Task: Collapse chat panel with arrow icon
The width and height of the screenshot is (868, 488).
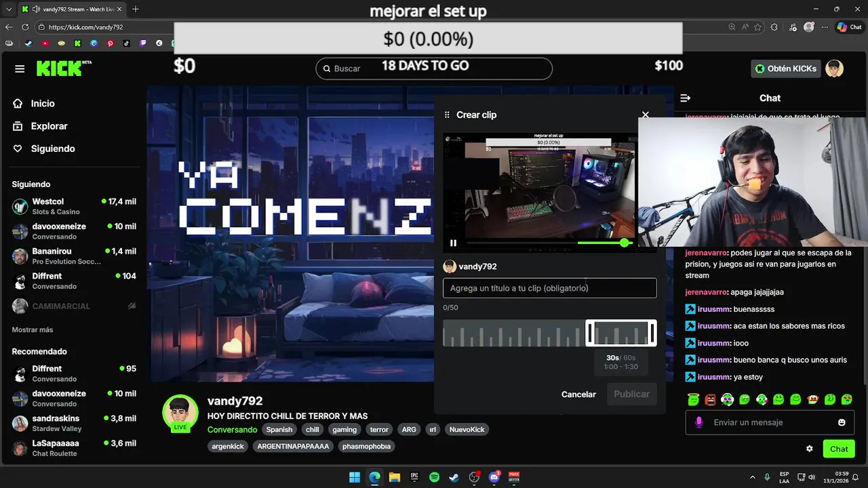Action: [x=686, y=98]
